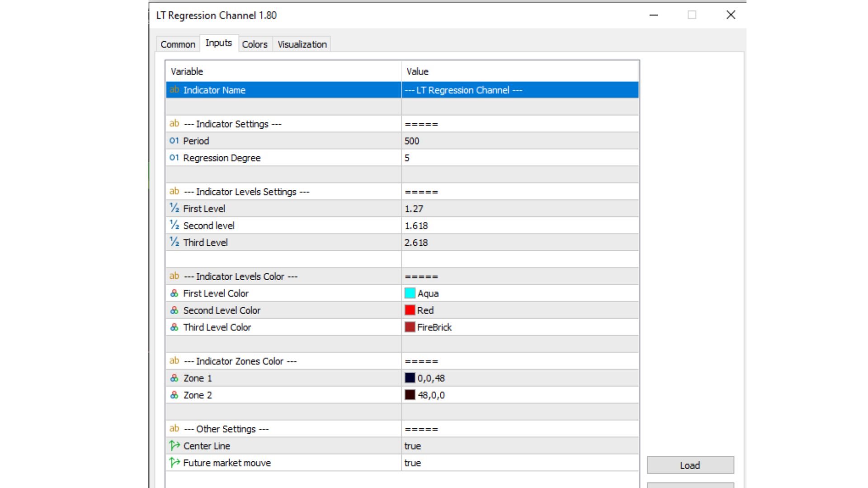Click the 01 integer icon beside Period

pyautogui.click(x=174, y=141)
